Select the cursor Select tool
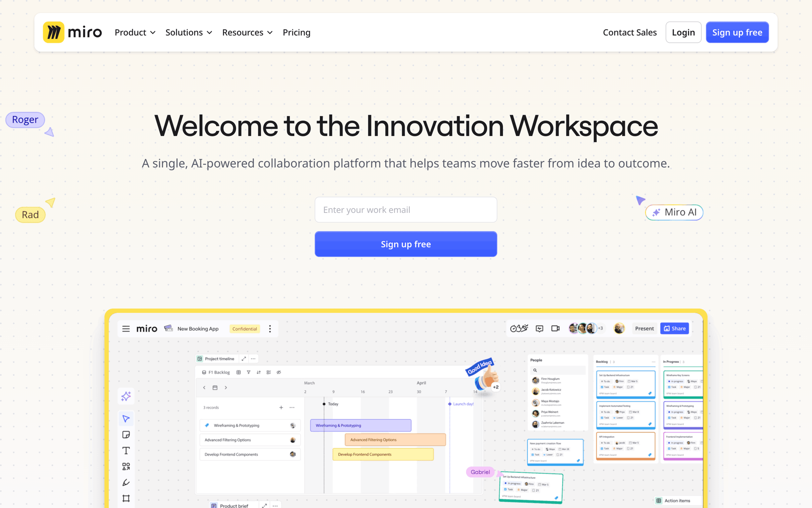Viewport: 812px width, 508px height. tap(126, 419)
